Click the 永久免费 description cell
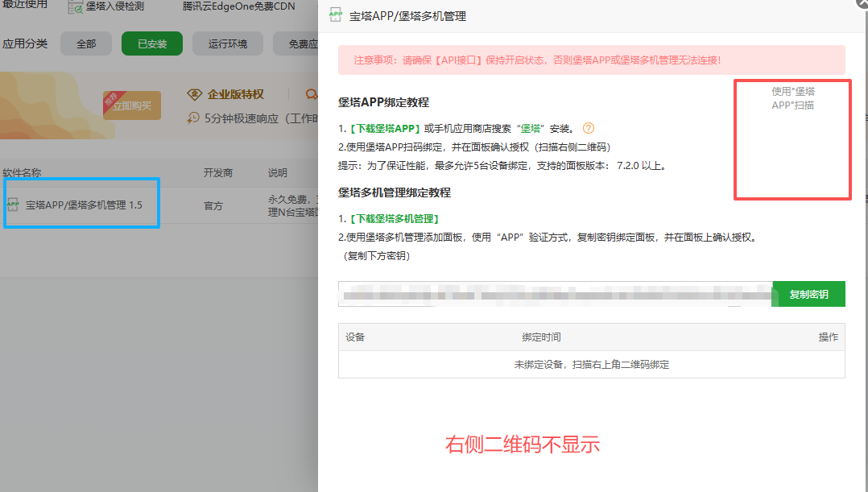The height and width of the screenshot is (492, 868). point(293,205)
